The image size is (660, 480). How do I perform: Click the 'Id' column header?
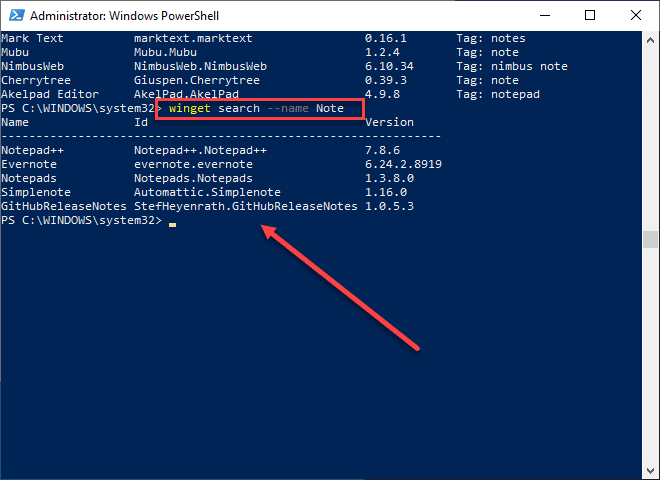[141, 122]
